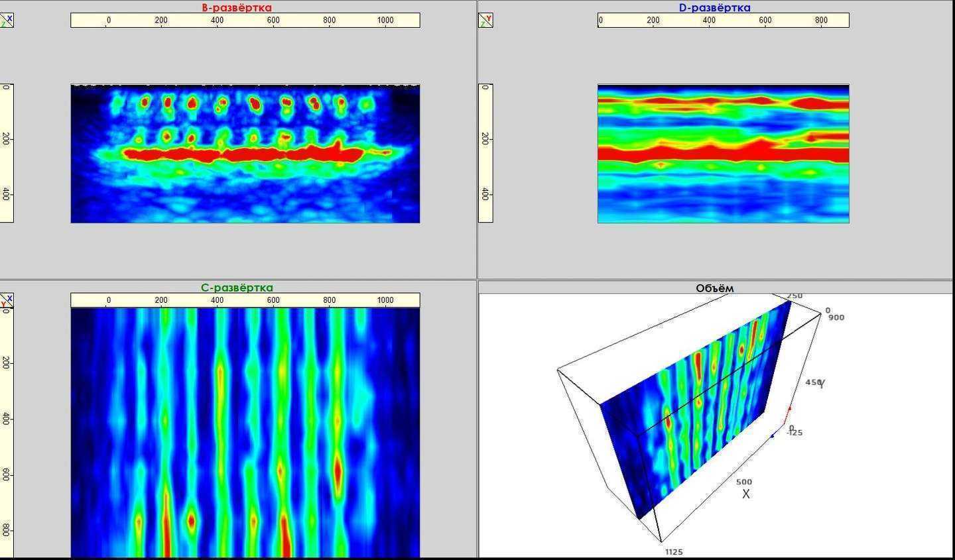Click 200 mark on C-scan horizontal ruler
955x560 pixels.
coord(161,300)
